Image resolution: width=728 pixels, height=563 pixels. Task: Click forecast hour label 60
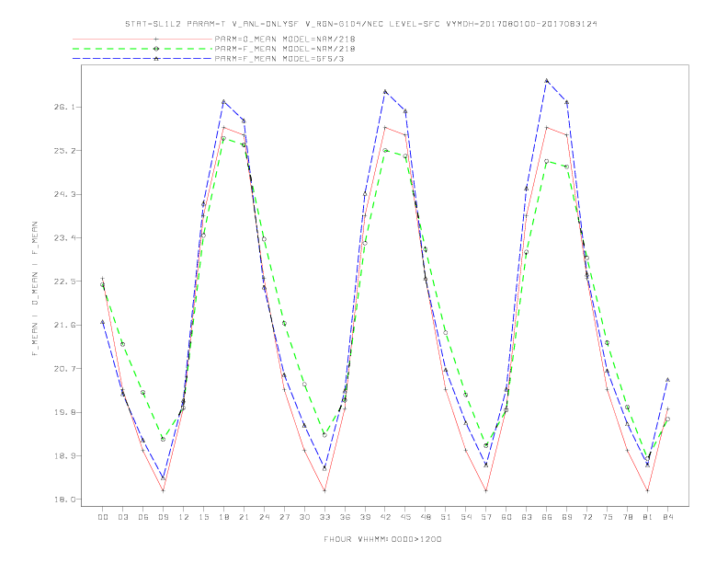pos(506,517)
